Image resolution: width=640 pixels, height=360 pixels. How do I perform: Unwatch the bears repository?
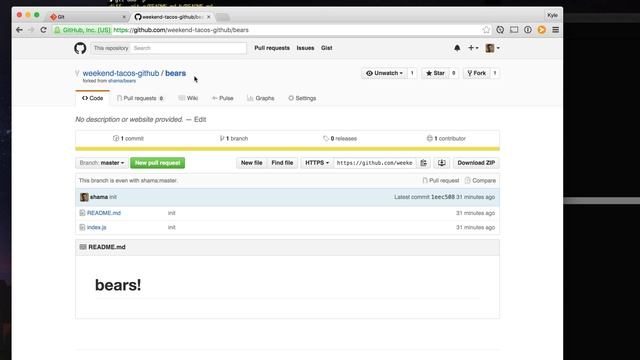click(384, 73)
